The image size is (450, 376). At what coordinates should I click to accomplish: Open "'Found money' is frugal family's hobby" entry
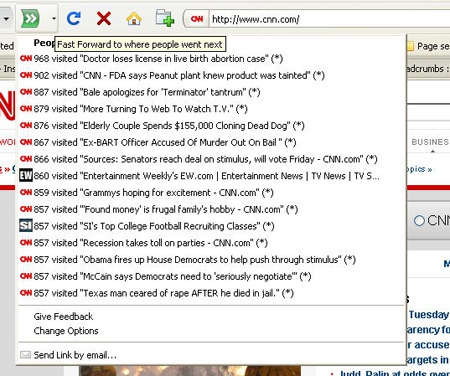212,209
